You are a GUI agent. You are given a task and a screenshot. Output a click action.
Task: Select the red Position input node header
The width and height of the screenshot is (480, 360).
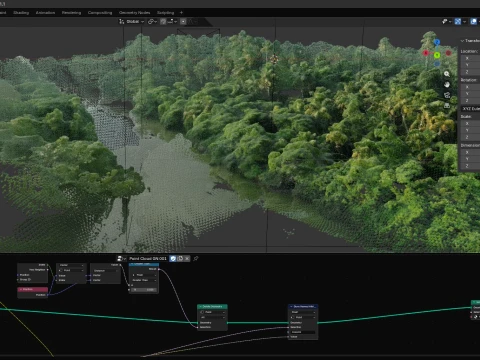click(33, 289)
